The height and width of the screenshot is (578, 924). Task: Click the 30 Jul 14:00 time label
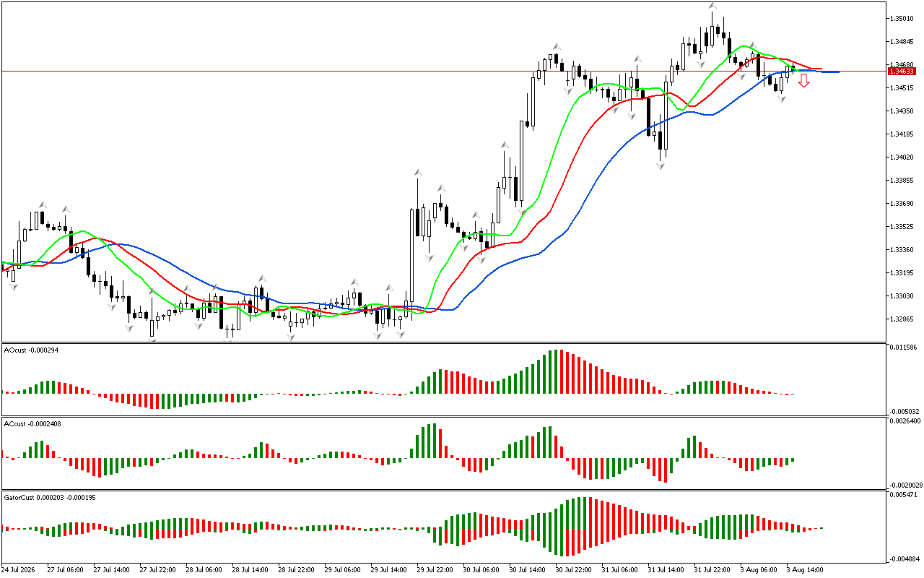click(x=526, y=569)
